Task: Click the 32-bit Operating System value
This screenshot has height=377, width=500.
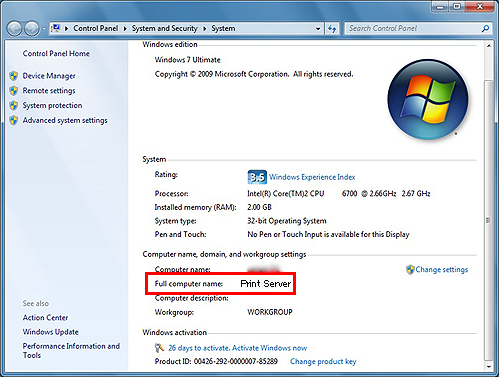Action: click(287, 221)
